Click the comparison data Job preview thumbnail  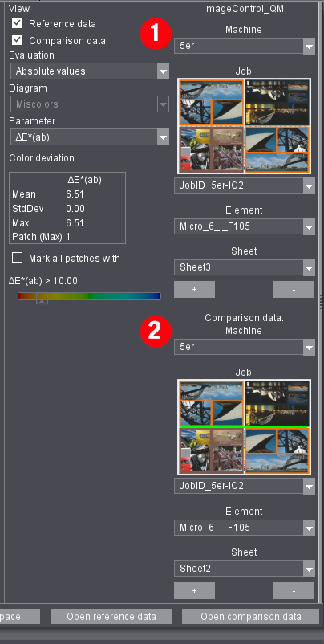pyautogui.click(x=245, y=427)
